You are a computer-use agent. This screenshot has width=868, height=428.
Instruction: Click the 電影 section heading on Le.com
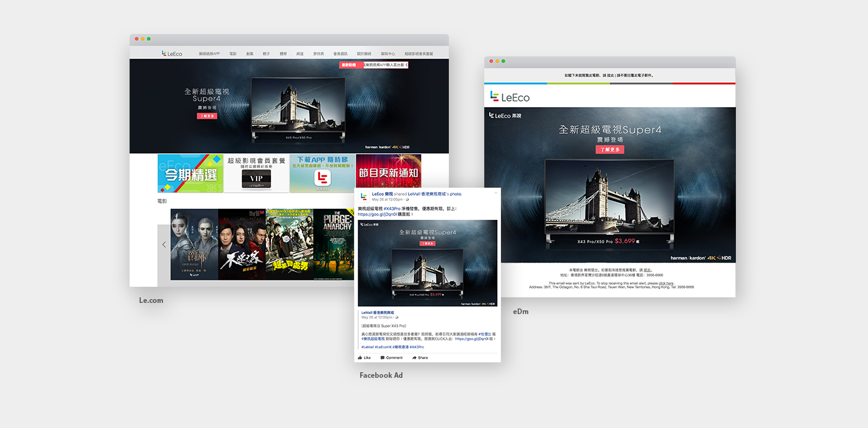point(162,201)
